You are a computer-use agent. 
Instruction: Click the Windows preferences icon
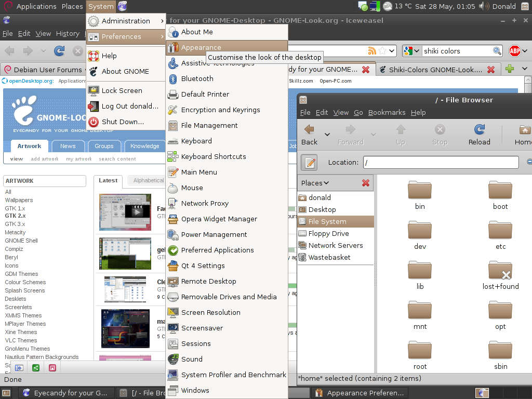pyautogui.click(x=173, y=391)
